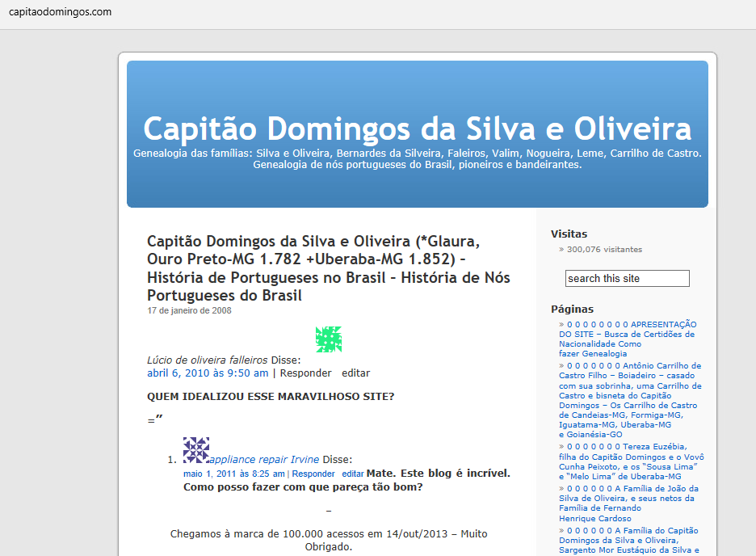756x556 pixels.
Task: Click the green avatar icon above Lúcio's comment
Action: pos(329,339)
